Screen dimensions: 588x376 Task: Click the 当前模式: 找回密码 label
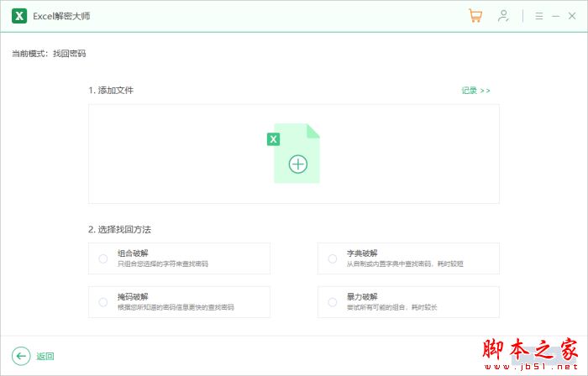49,54
